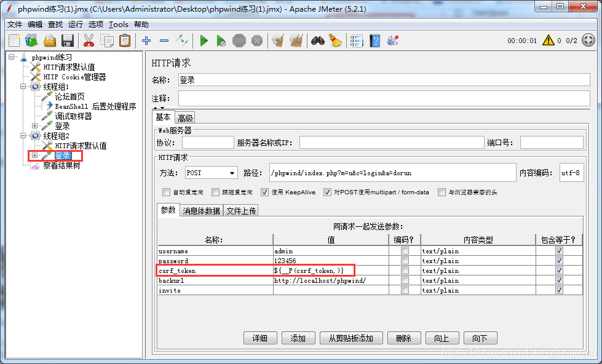Click the Search binoculars icon

coord(317,41)
